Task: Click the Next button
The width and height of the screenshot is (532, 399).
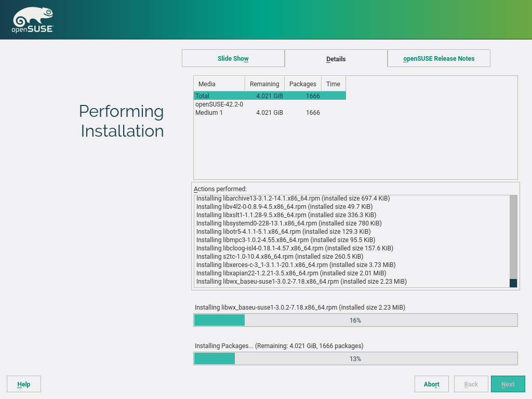Action: (x=508, y=384)
